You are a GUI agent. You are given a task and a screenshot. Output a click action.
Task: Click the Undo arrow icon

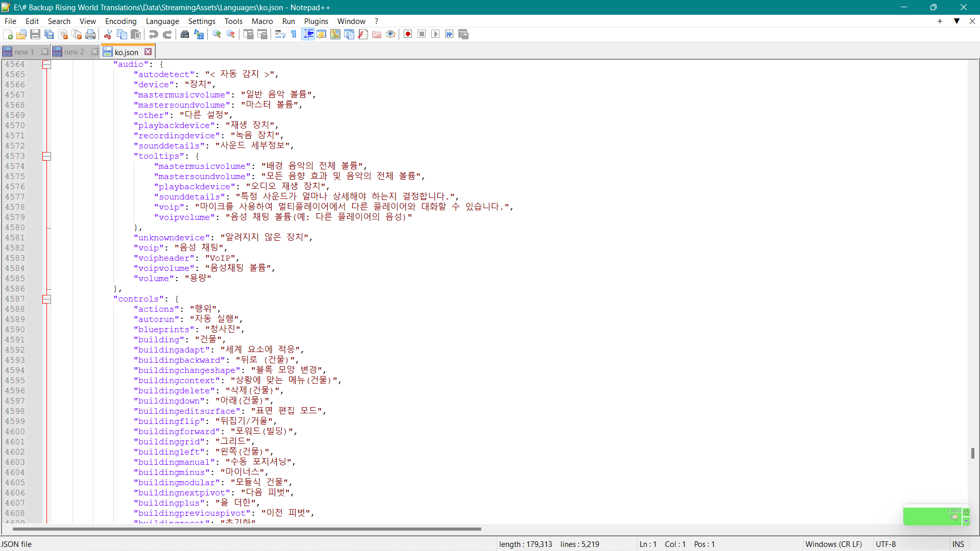click(153, 34)
